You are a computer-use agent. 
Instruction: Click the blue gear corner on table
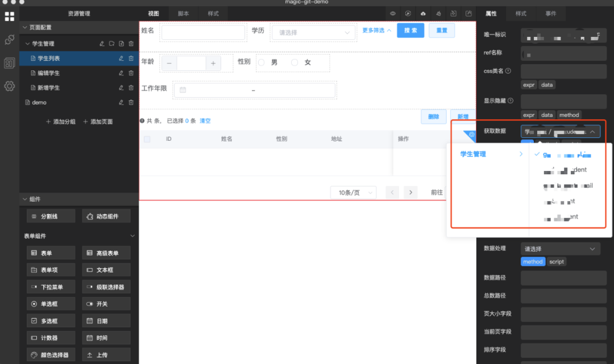click(x=471, y=135)
